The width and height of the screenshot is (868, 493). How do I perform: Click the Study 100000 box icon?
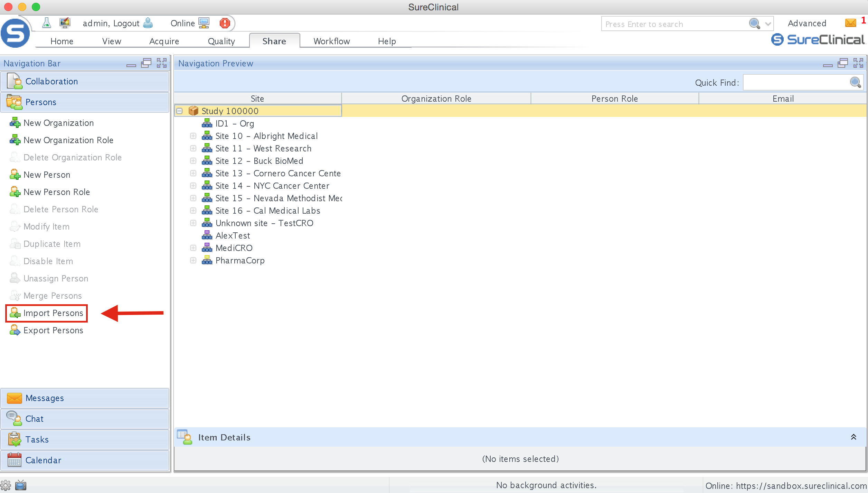(193, 111)
